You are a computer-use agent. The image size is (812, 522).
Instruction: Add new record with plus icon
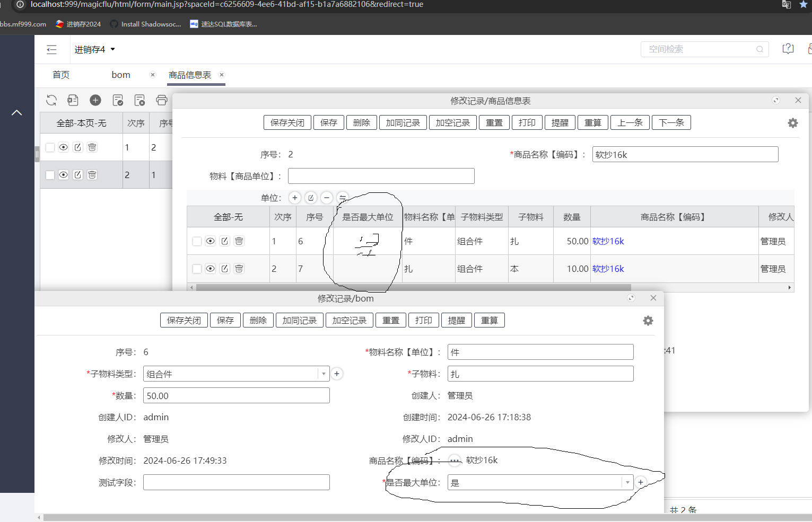click(95, 100)
